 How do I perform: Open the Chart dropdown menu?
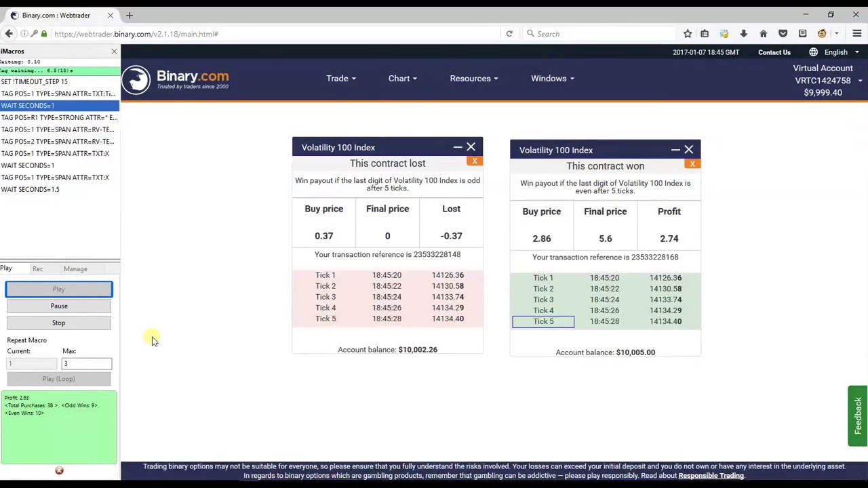point(402,79)
